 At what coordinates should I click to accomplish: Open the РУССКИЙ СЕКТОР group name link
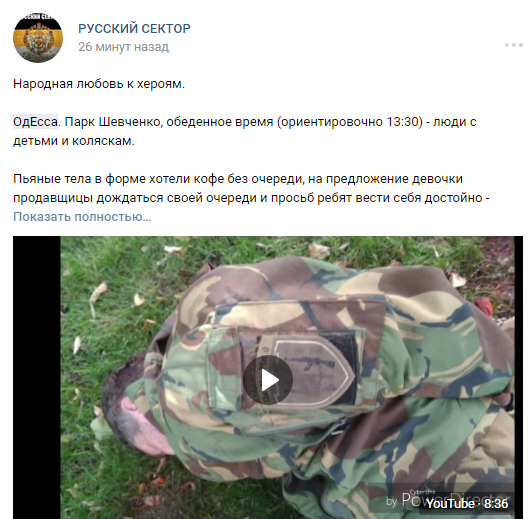tap(134, 28)
